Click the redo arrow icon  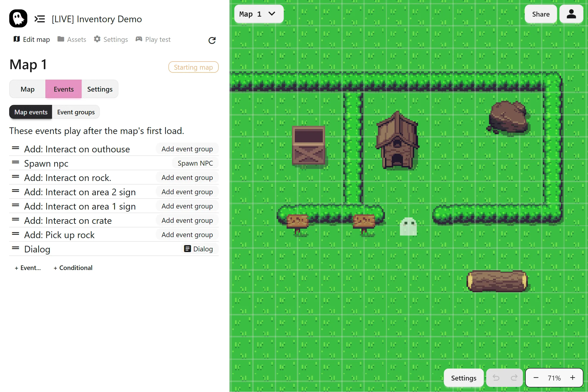click(514, 378)
